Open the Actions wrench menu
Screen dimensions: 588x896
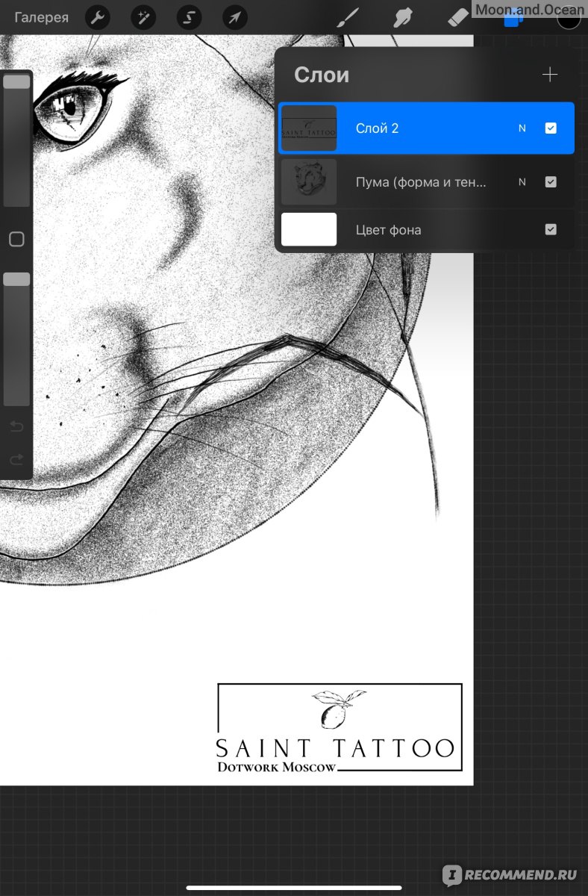click(98, 17)
